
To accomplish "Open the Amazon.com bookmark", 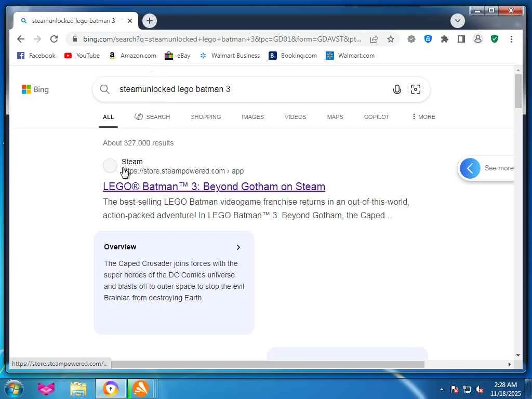I will (132, 55).
